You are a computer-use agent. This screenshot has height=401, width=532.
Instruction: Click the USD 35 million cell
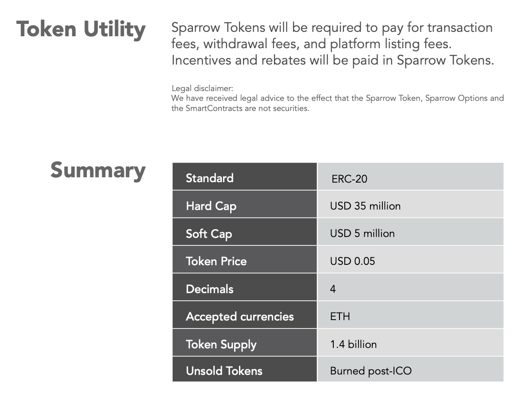click(x=410, y=204)
